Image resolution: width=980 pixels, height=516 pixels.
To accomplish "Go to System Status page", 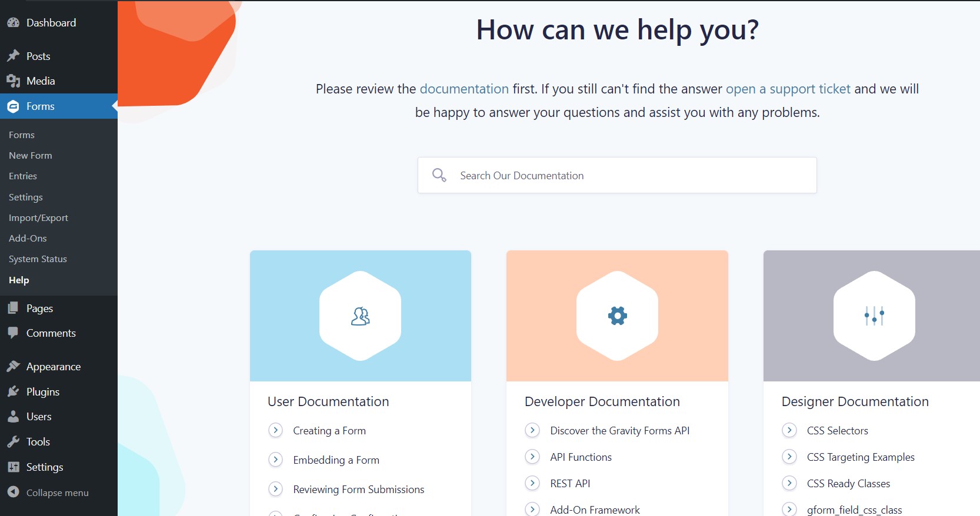I will click(x=38, y=259).
